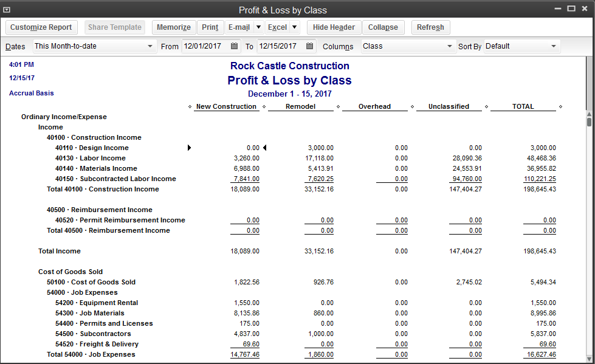Open the window system menu icon
This screenshot has height=364, width=595.
coord(7,10)
